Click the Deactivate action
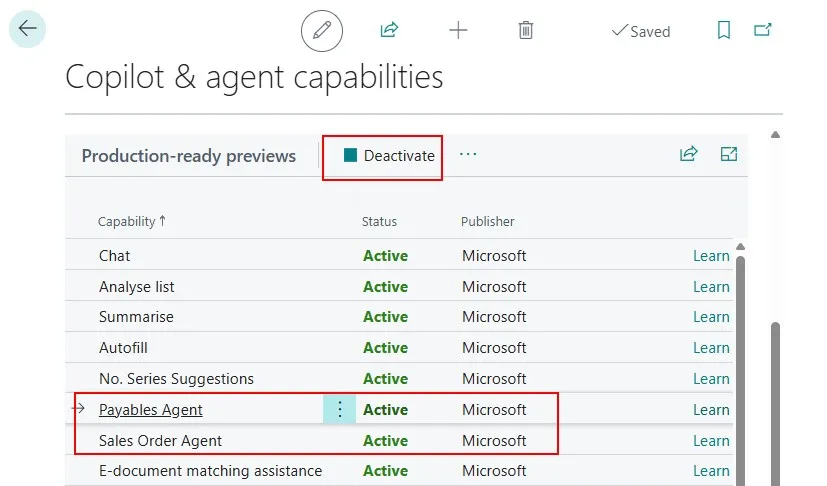Screen dimensions: 827x486 click(x=389, y=156)
